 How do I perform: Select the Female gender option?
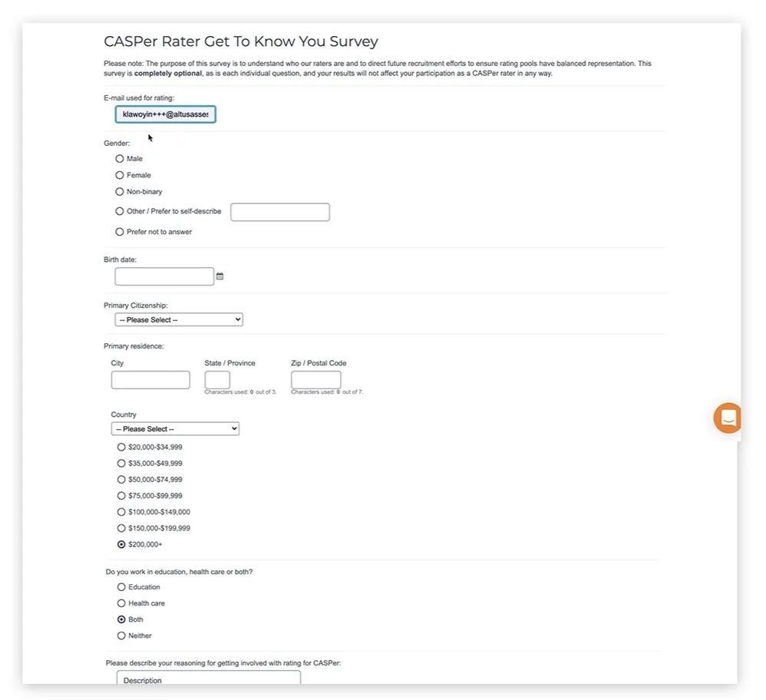click(x=119, y=175)
